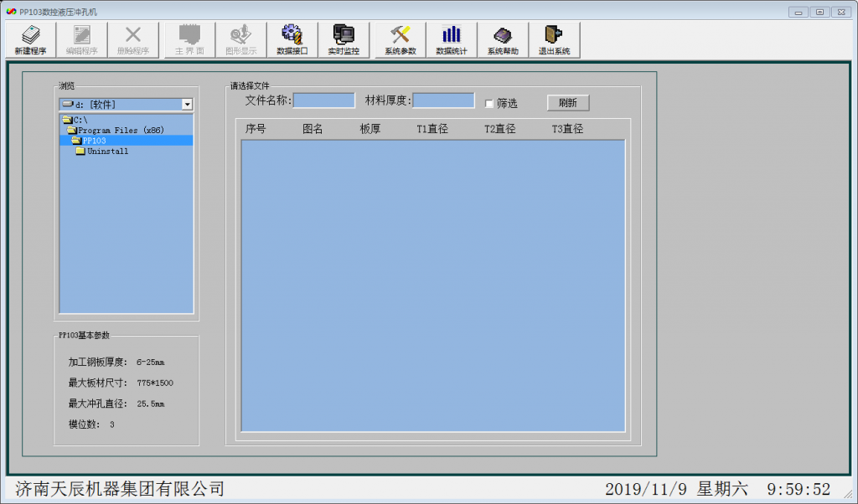The width and height of the screenshot is (858, 504).
Task: Open 系统参数 (System Parameters) settings
Action: click(x=401, y=39)
